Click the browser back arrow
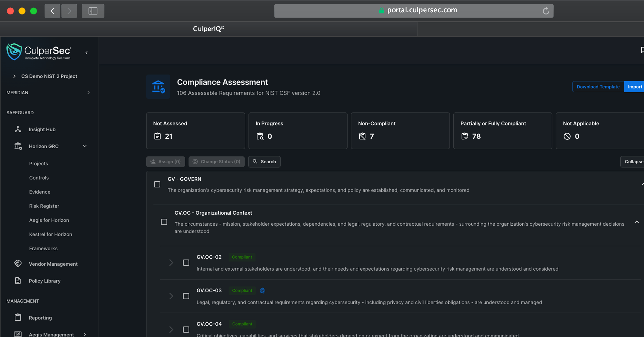This screenshot has height=337, width=644. [53, 11]
